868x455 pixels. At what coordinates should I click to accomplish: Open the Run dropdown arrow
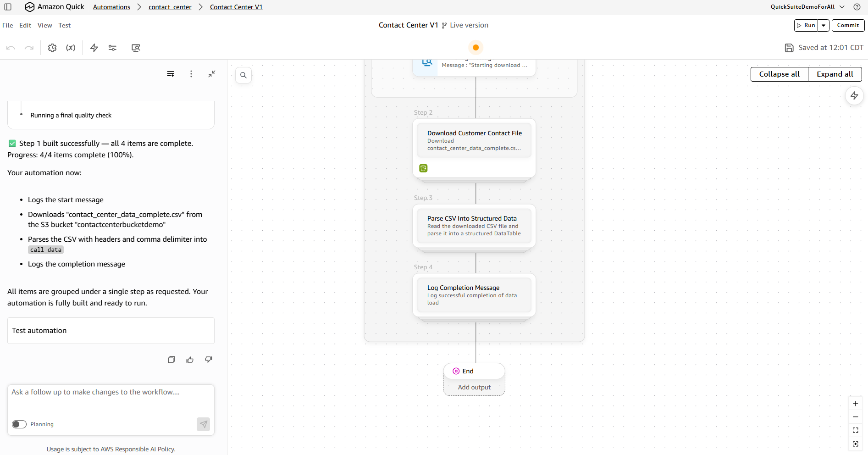[x=824, y=25]
